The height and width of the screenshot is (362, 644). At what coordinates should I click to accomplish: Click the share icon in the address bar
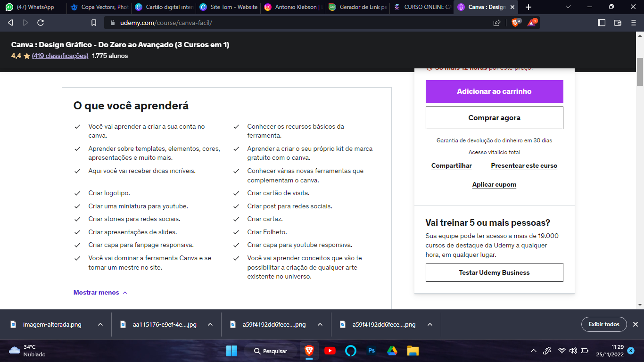[497, 23]
